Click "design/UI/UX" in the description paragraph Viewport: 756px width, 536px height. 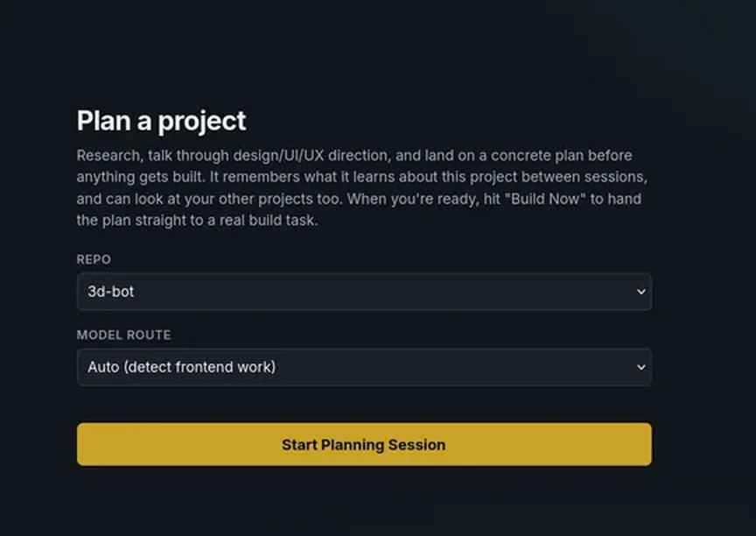tap(278, 156)
